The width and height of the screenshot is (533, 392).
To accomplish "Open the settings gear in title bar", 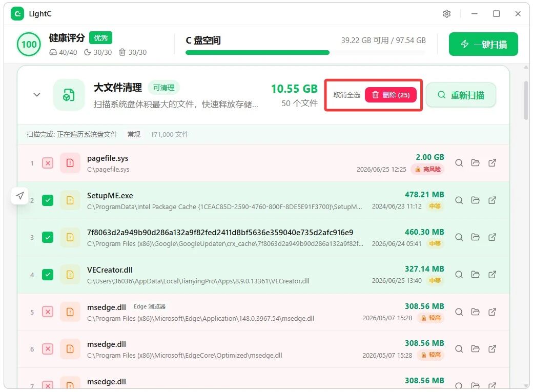I will [x=447, y=14].
